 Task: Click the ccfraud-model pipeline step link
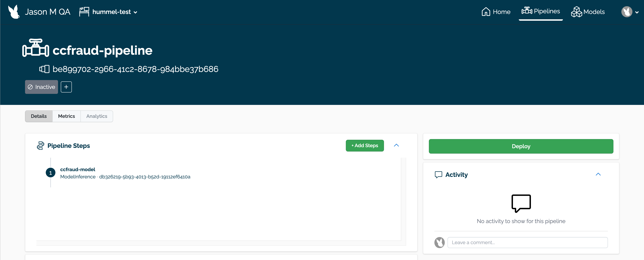click(x=78, y=169)
